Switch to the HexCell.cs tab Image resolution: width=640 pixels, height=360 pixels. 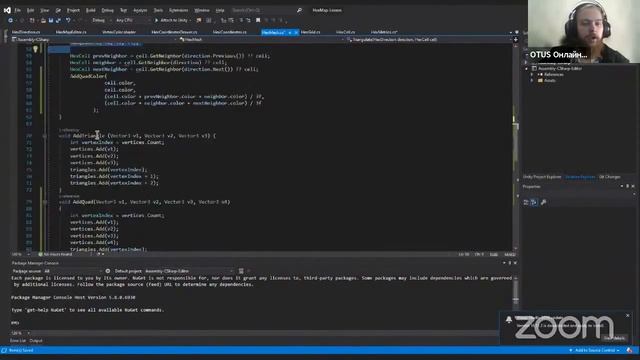345,32
